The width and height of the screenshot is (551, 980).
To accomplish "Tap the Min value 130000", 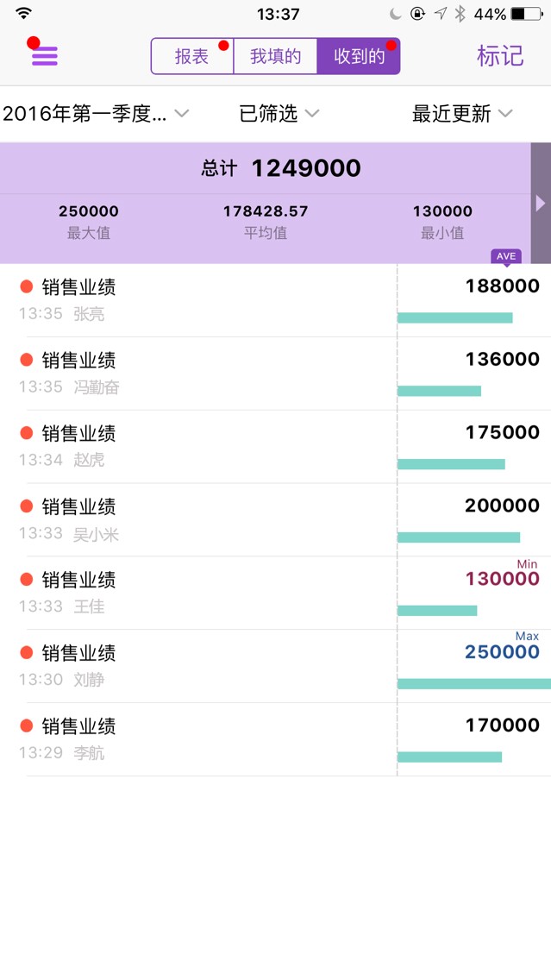I will click(502, 579).
